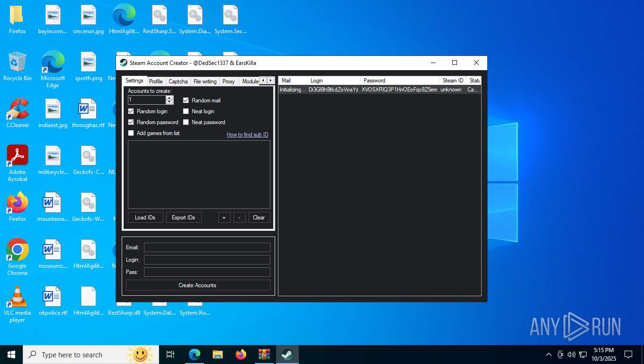Screen dimensions: 644x364
Task: Switch to the Settings tab
Action: tap(134, 81)
